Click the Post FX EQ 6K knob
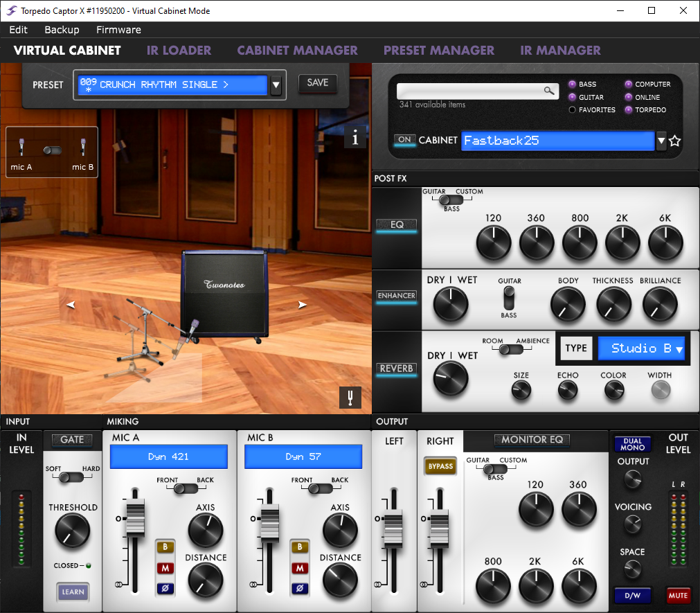 tap(665, 243)
